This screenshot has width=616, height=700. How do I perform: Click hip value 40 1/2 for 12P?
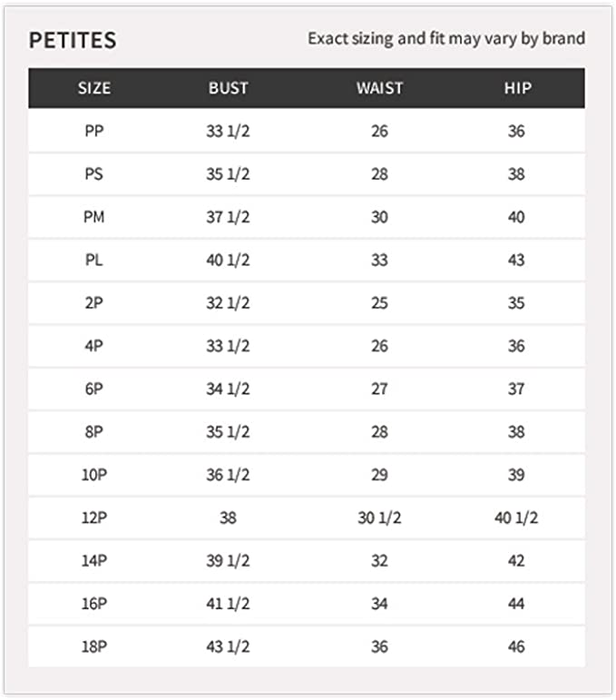click(516, 518)
